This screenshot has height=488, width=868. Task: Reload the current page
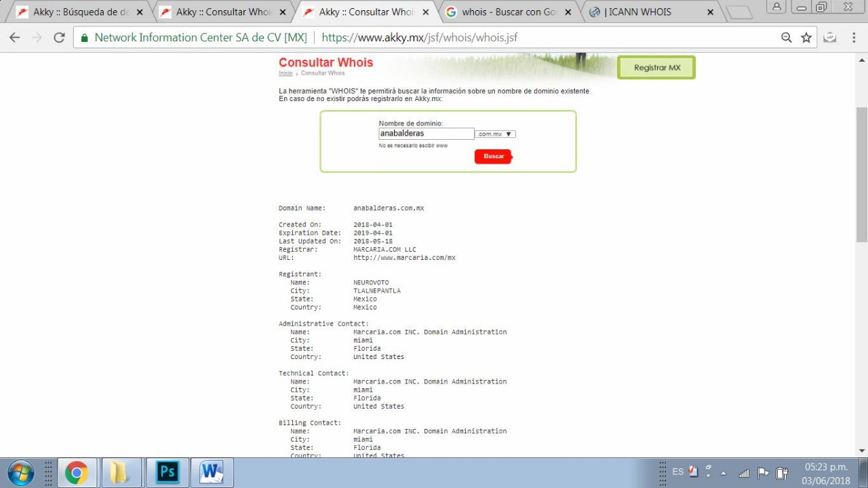tap(59, 38)
